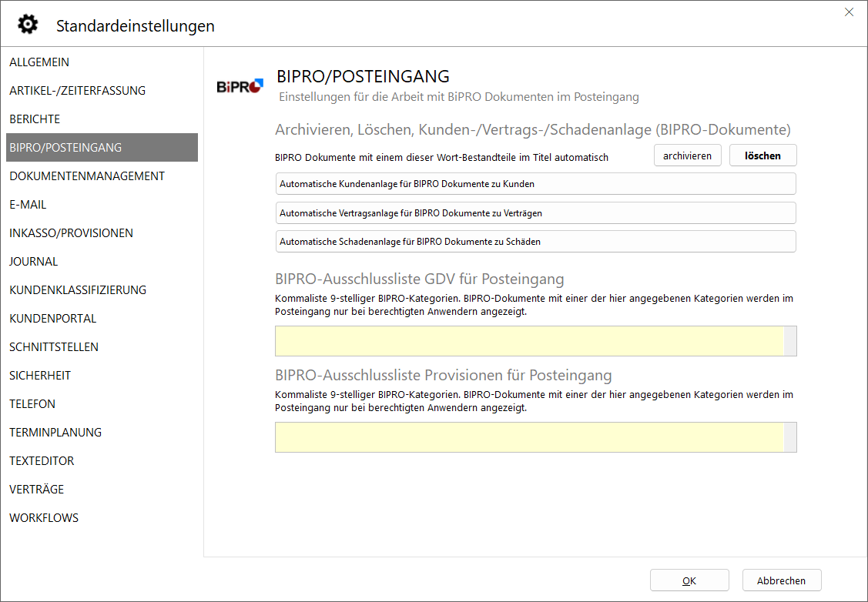Click the GDV Ausschlussliste text field
The image size is (868, 602).
tap(529, 341)
